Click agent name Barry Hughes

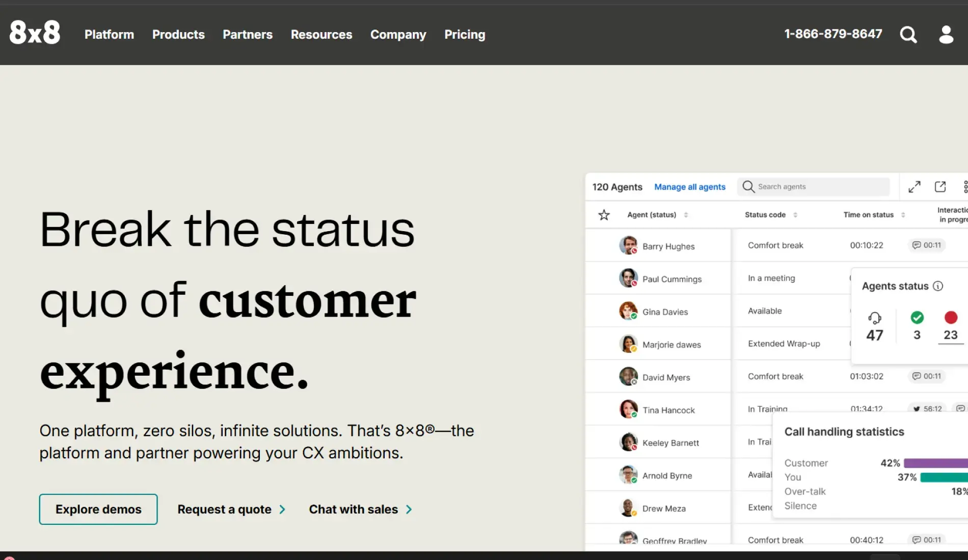(668, 246)
